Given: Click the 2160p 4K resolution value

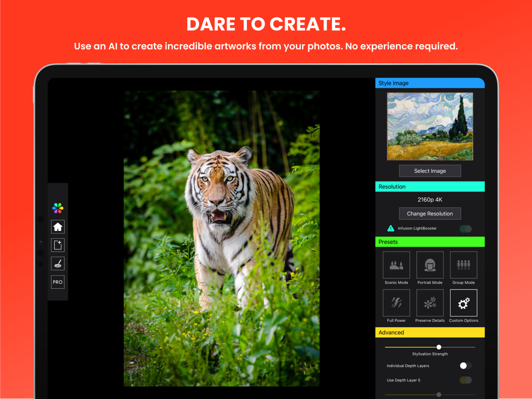Looking at the screenshot, I should coord(430,199).
